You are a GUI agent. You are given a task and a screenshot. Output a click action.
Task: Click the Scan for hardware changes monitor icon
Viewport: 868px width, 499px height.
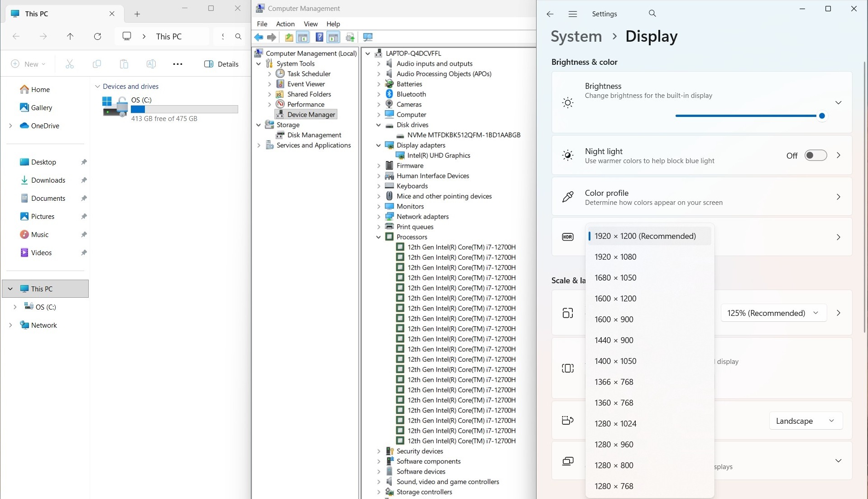click(368, 37)
